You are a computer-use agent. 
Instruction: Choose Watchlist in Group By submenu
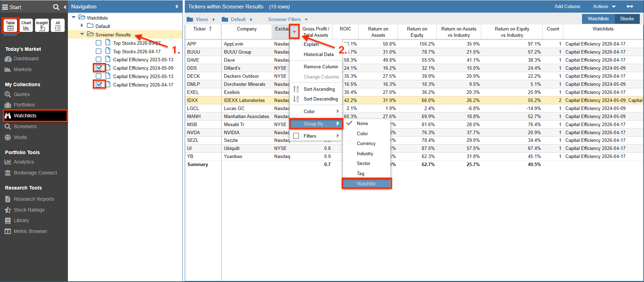coord(366,184)
